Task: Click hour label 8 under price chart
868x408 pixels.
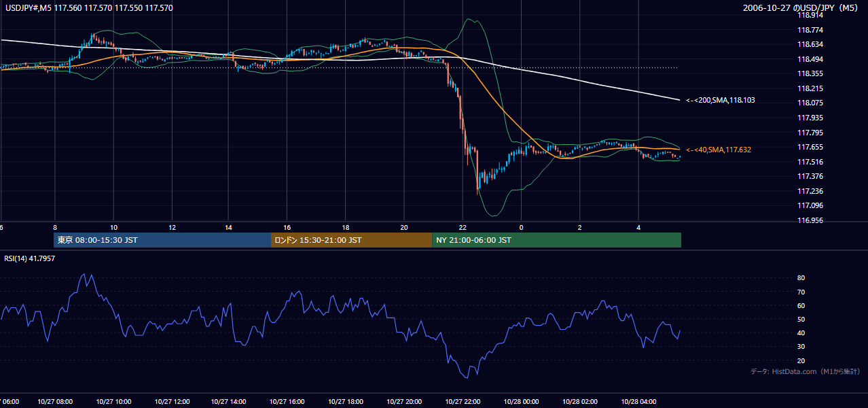Action: coord(55,227)
